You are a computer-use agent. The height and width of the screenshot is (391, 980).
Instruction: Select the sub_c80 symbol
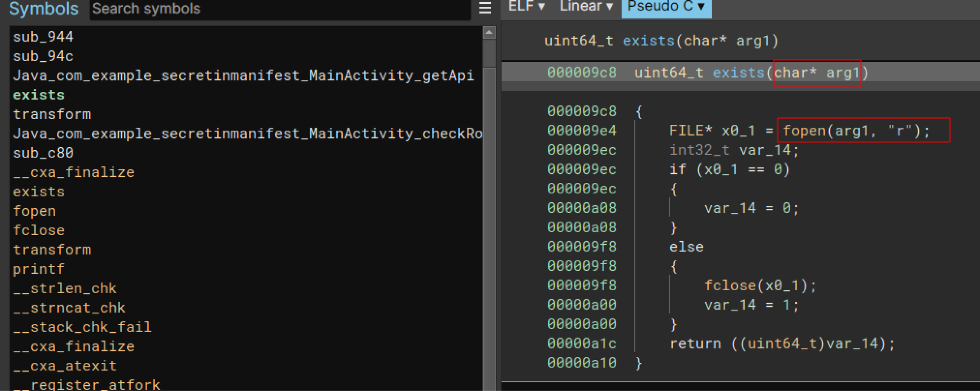43,153
